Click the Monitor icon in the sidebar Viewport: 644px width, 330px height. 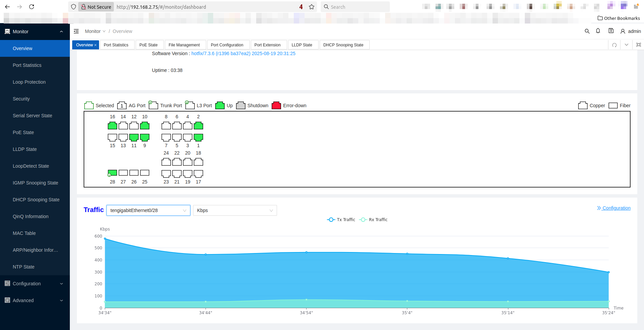pyautogui.click(x=7, y=31)
